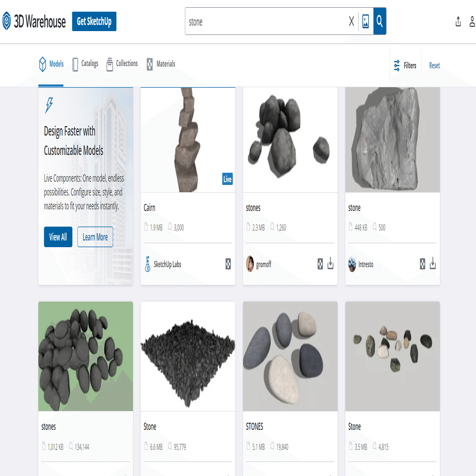This screenshot has height=476, width=476.
Task: Open the Filters panel
Action: pyautogui.click(x=405, y=66)
